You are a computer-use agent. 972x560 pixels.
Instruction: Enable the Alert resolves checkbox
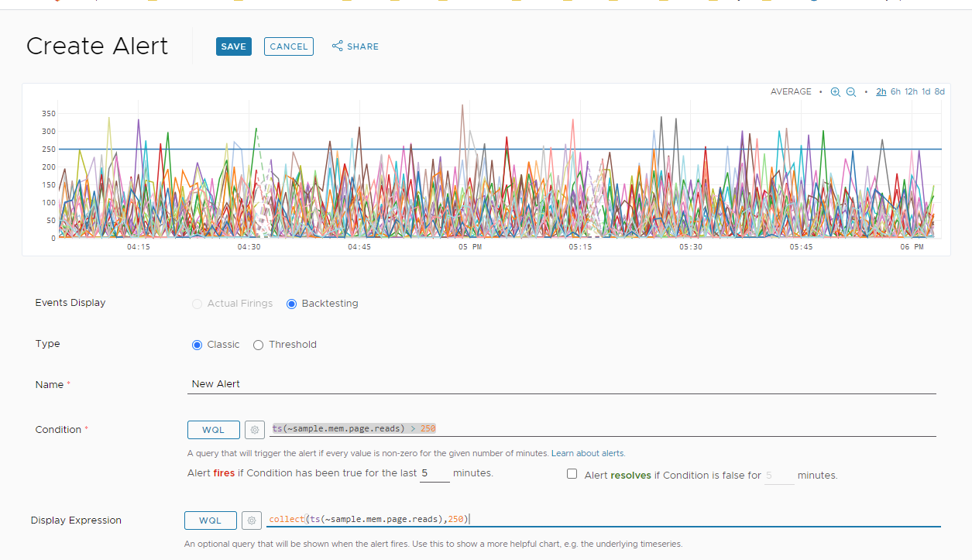pos(572,474)
